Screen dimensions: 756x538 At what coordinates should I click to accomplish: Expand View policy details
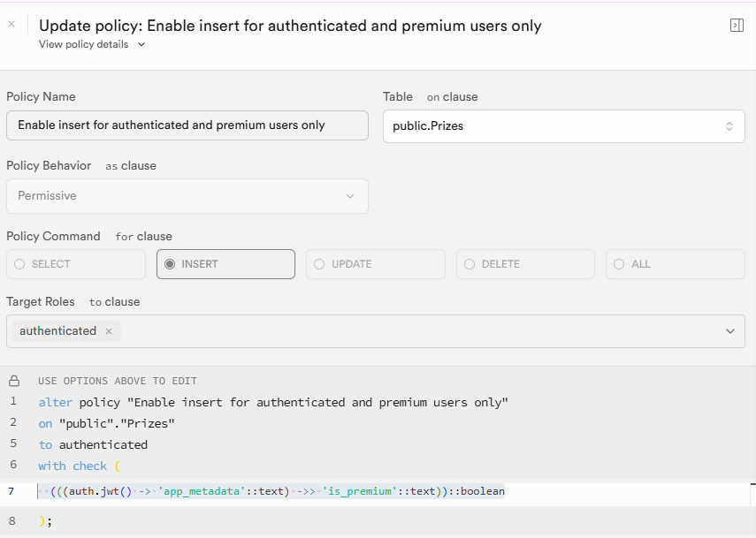tap(92, 44)
